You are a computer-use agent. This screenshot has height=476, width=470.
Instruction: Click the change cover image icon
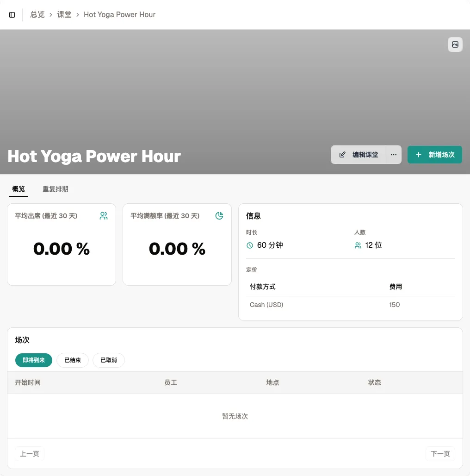(x=455, y=44)
